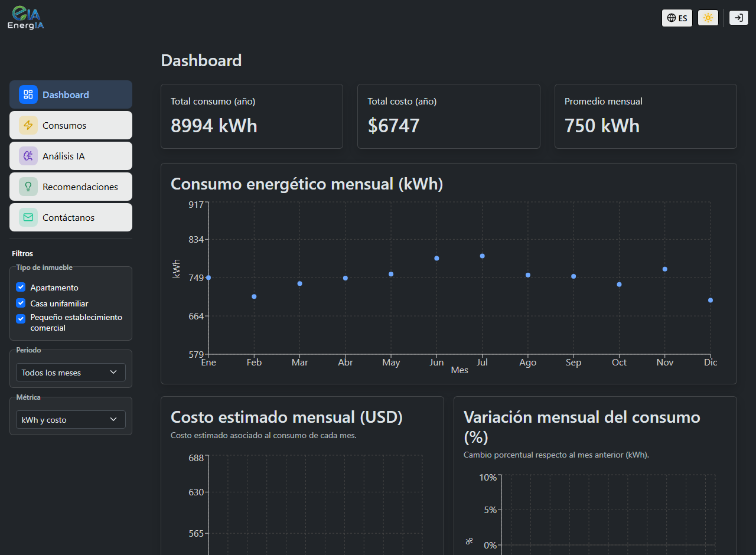Go to the Dashboard menu item
The image size is (756, 555).
(71, 94)
